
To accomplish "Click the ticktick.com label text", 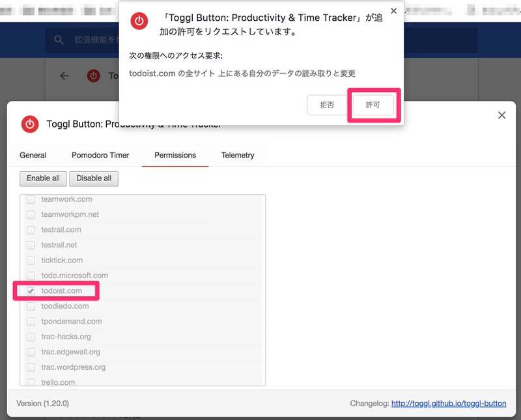I will [x=62, y=260].
